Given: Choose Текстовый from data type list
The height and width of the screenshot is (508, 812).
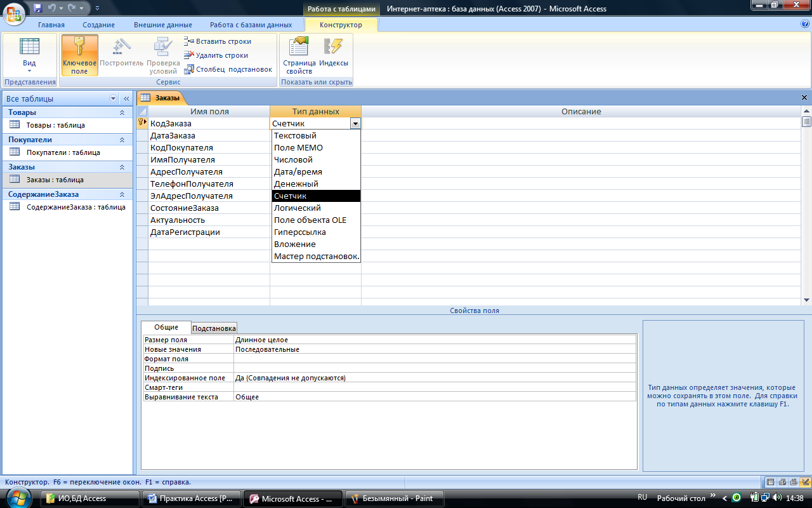Looking at the screenshot, I should tap(316, 136).
